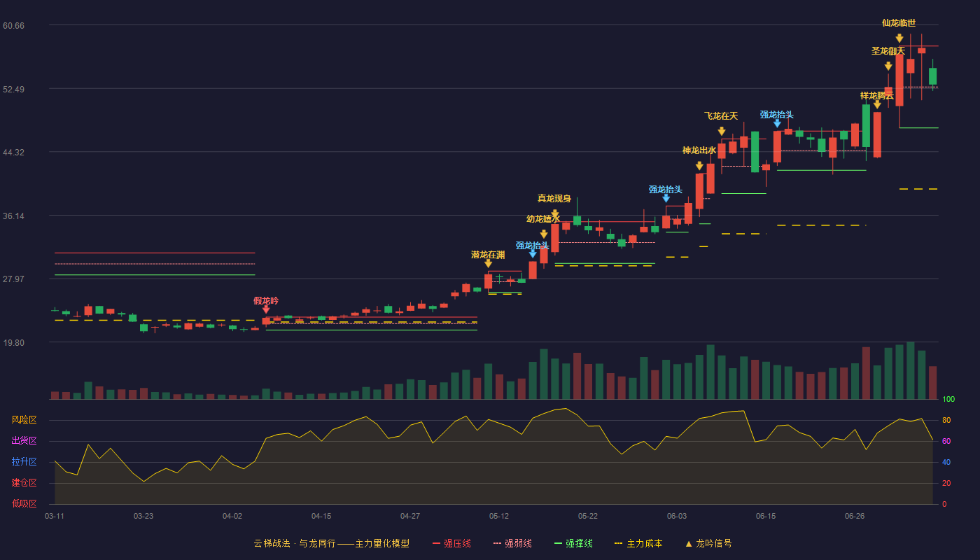
Task: Click the yellow arrow under 飞龙在天
Action: pyautogui.click(x=722, y=131)
